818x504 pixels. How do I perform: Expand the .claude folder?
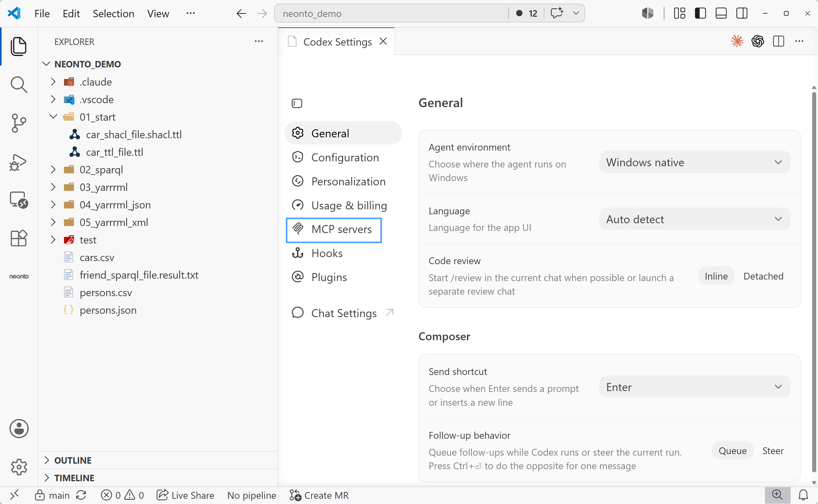coord(53,82)
